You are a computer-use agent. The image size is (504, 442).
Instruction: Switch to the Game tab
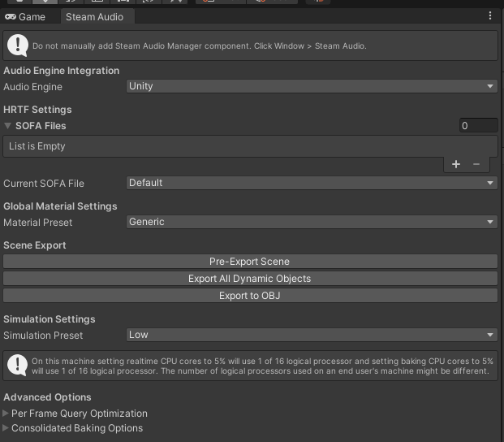25,17
